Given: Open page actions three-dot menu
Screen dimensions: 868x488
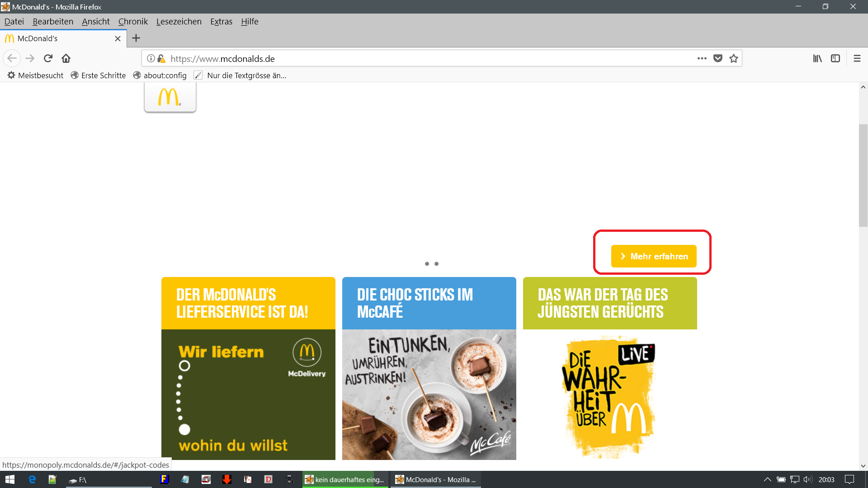Looking at the screenshot, I should (702, 58).
